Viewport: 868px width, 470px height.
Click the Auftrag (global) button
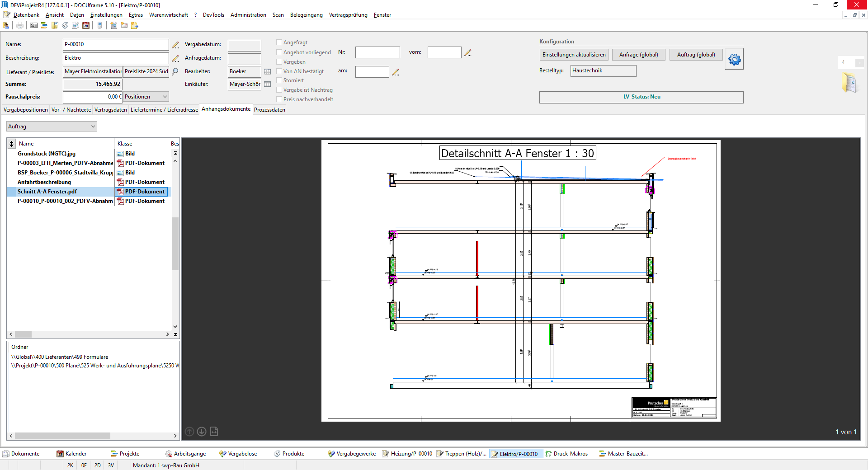point(696,55)
